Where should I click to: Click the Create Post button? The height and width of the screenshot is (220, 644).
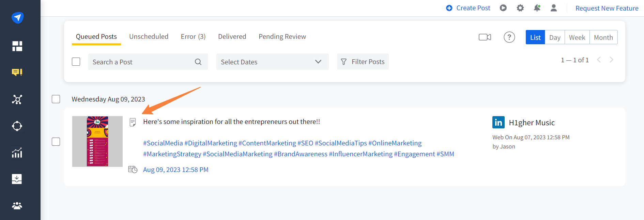[468, 8]
